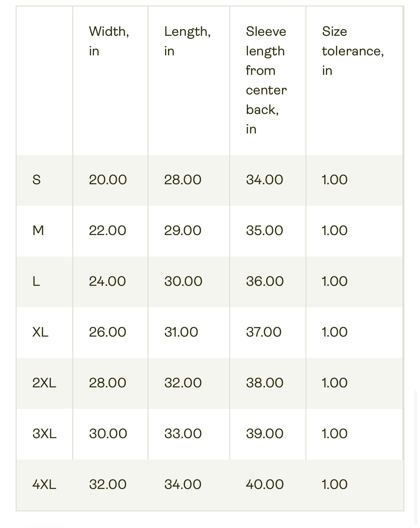Click the 1.00 size tolerance for 4XL

point(334,484)
